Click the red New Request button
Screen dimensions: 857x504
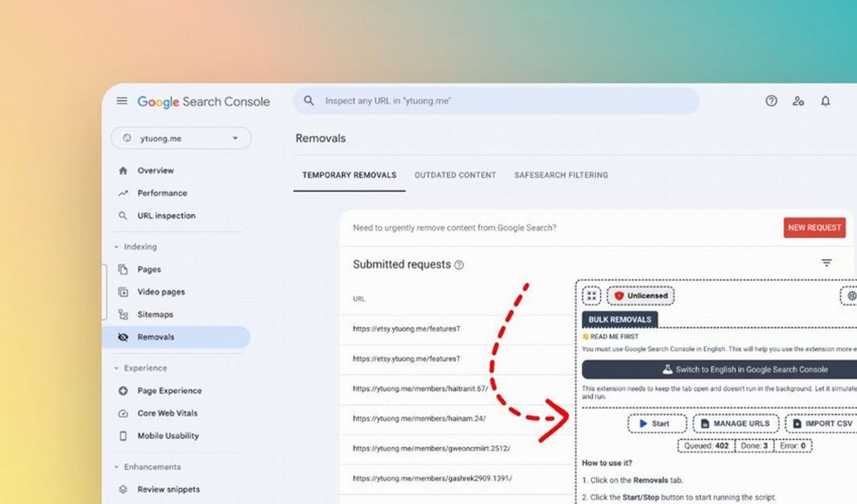[814, 228]
